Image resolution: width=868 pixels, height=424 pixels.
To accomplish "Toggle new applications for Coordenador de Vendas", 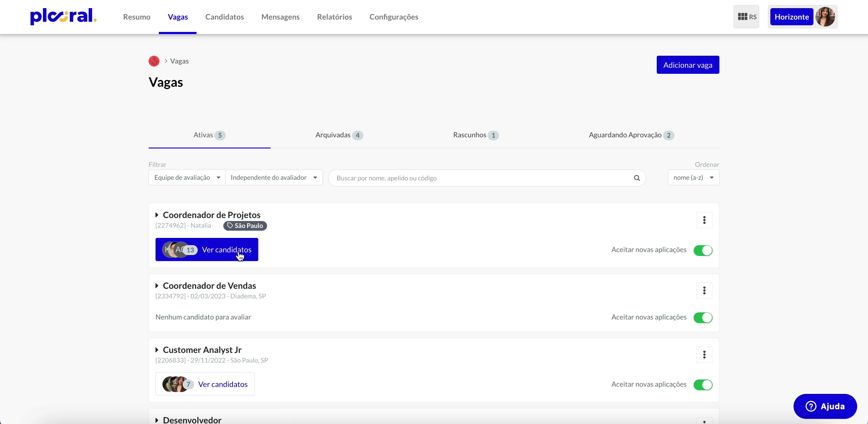I will (x=703, y=317).
